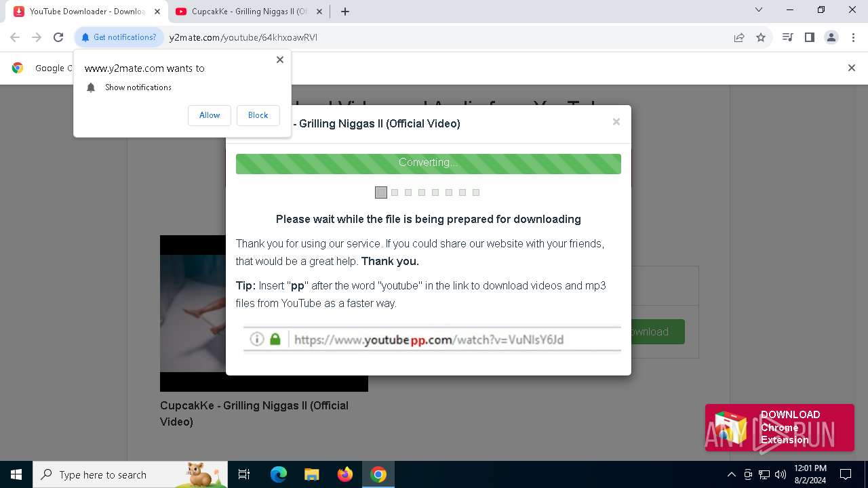The image size is (868, 488).
Task: Switch to the CupcakKe YouTube tab
Action: pos(248,12)
